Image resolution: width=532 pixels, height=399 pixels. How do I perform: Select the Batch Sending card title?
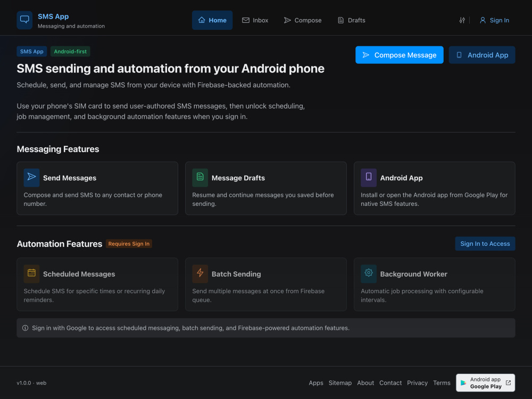click(x=236, y=274)
